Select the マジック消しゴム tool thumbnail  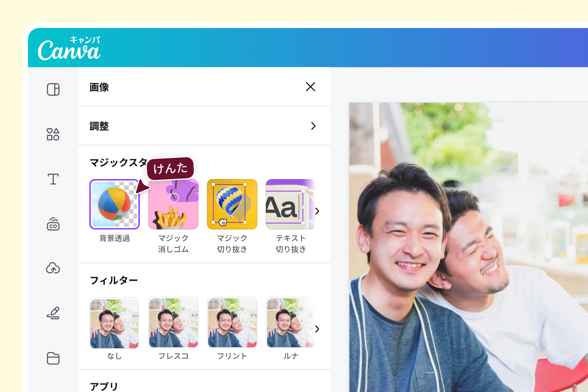pos(173,204)
